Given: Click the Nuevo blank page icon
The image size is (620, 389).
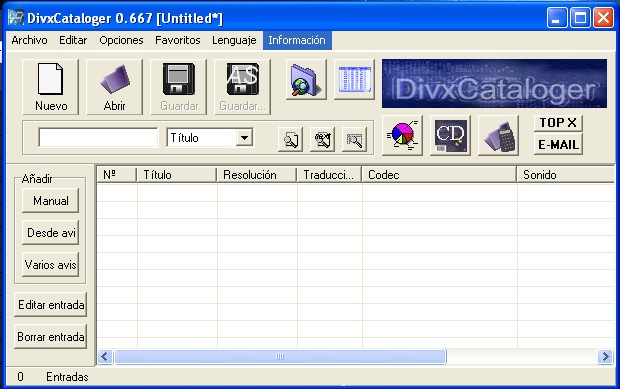Looking at the screenshot, I should 50,79.
